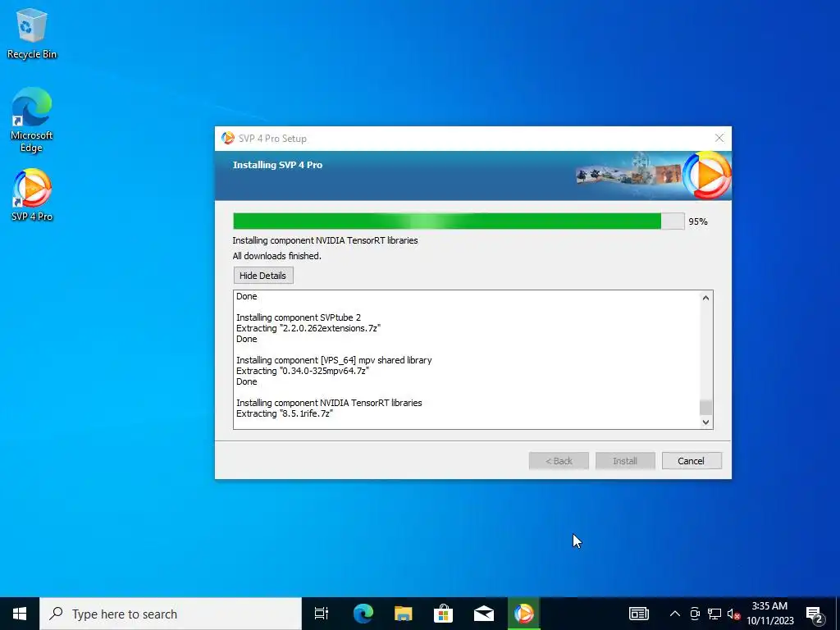The width and height of the screenshot is (840, 630).
Task: Click the SVP logo in the setup title bar
Action: tap(228, 138)
